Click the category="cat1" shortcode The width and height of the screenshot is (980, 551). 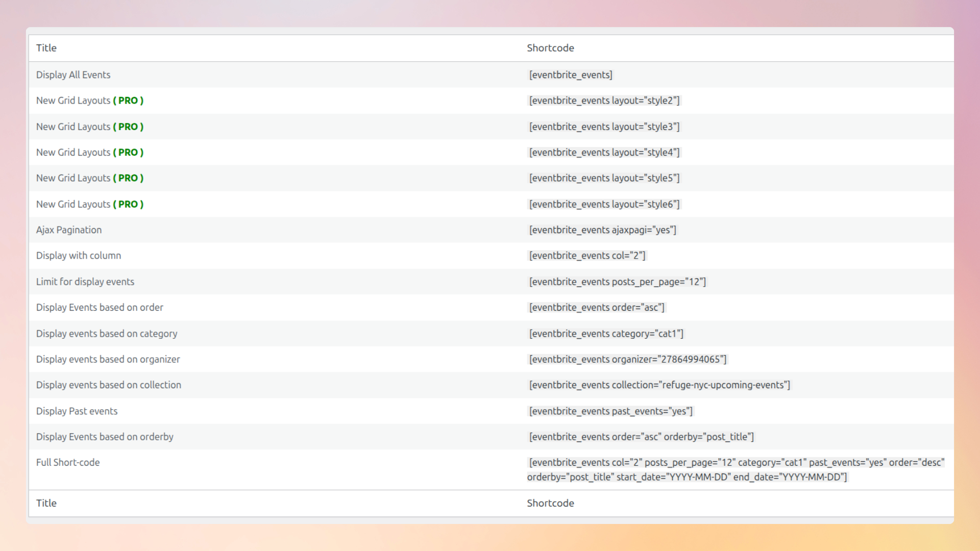point(606,333)
